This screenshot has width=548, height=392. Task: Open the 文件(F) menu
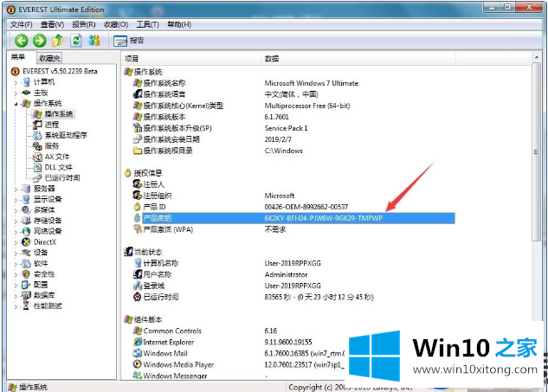[x=21, y=24]
